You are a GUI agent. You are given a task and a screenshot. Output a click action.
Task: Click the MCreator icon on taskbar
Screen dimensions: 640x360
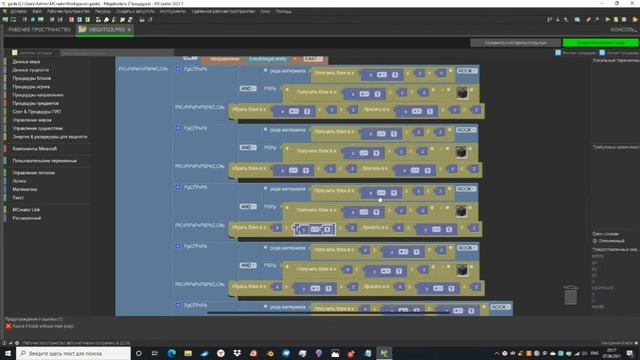(x=384, y=353)
